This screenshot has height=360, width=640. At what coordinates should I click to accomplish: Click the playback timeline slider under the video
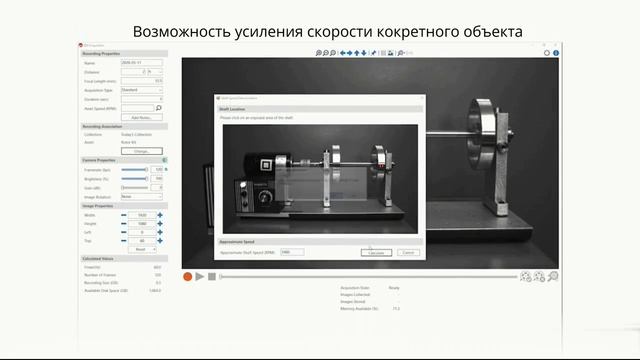tap(368, 277)
